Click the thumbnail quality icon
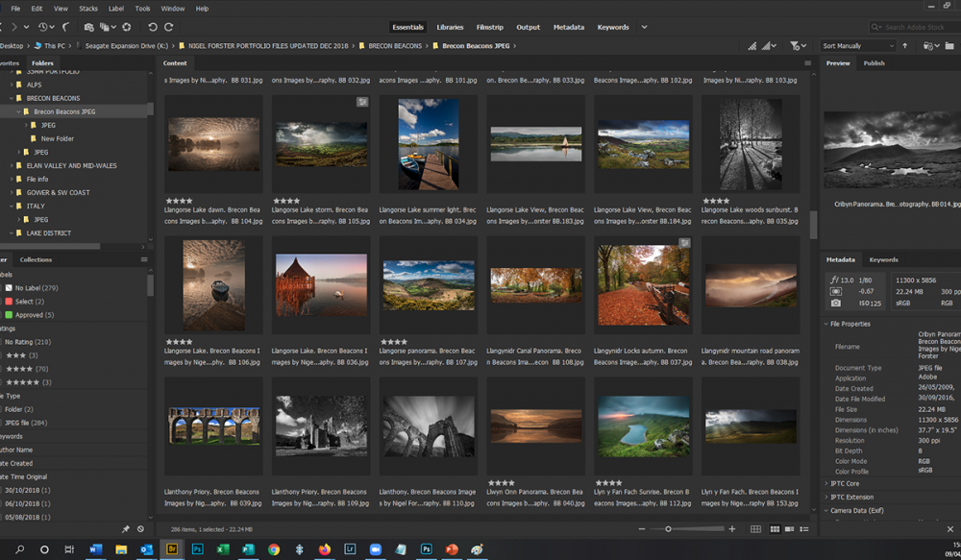This screenshot has height=560, width=961. (x=752, y=46)
